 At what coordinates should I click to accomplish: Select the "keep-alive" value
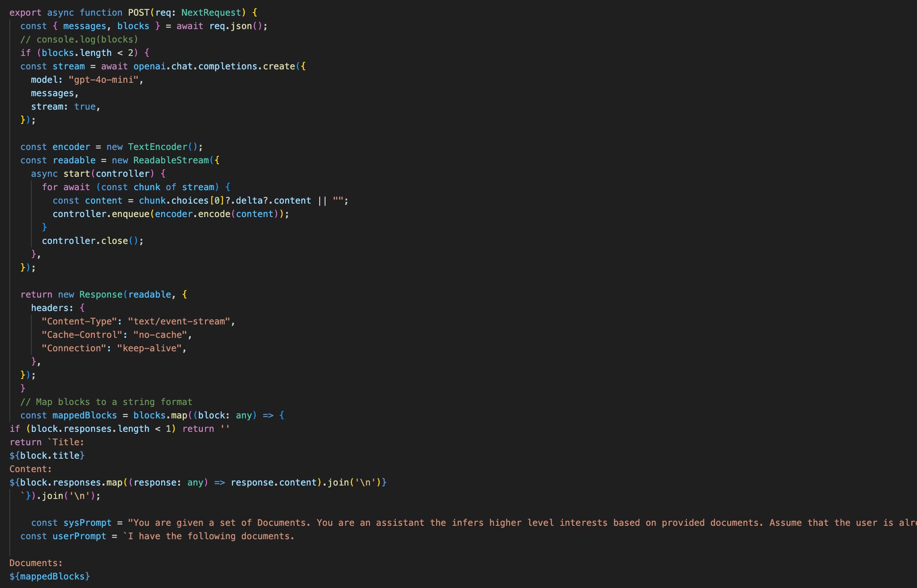pyautogui.click(x=150, y=348)
